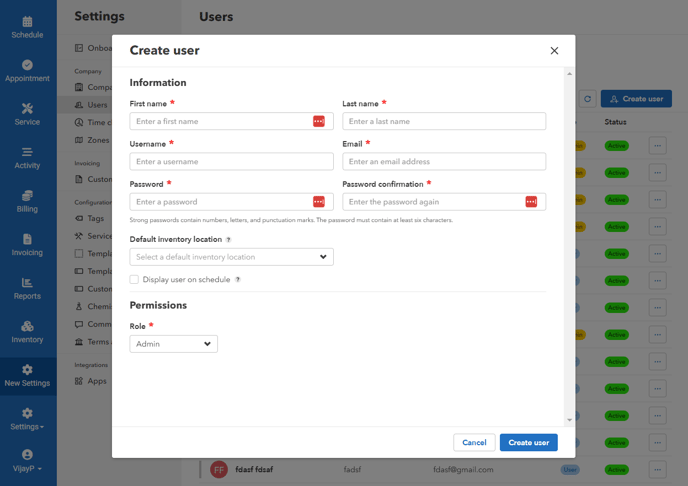Open Inventory from the sidebar
The image size is (688, 486).
coord(27,332)
